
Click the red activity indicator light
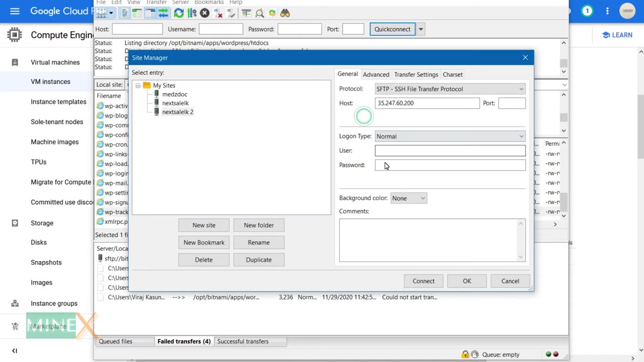coord(555,354)
